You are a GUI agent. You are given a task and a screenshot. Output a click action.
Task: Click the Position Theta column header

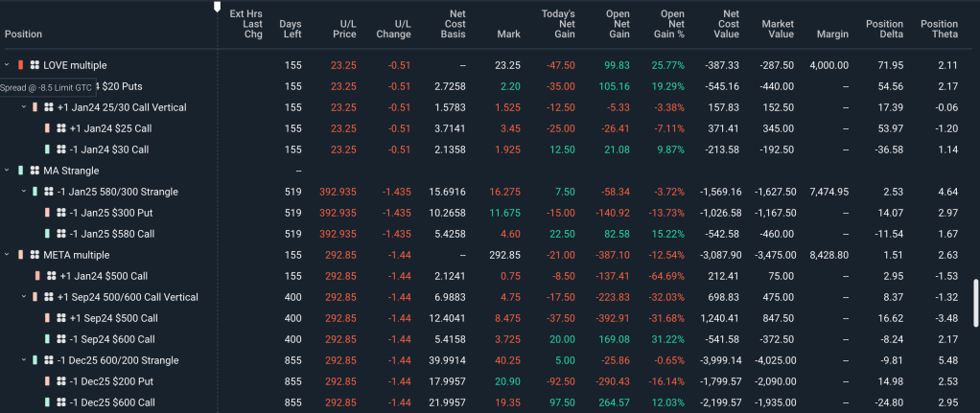[x=939, y=29]
